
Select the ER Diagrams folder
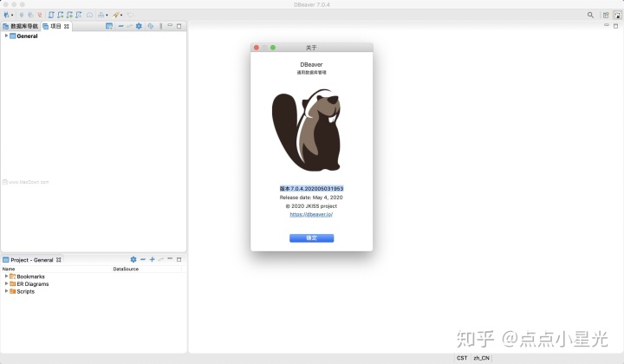pyautogui.click(x=29, y=284)
